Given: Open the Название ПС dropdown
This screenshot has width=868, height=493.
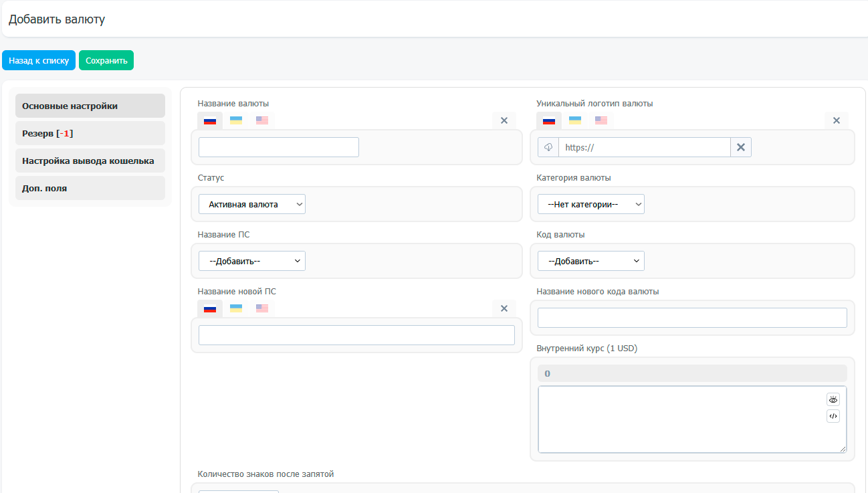Looking at the screenshot, I should [x=252, y=261].
